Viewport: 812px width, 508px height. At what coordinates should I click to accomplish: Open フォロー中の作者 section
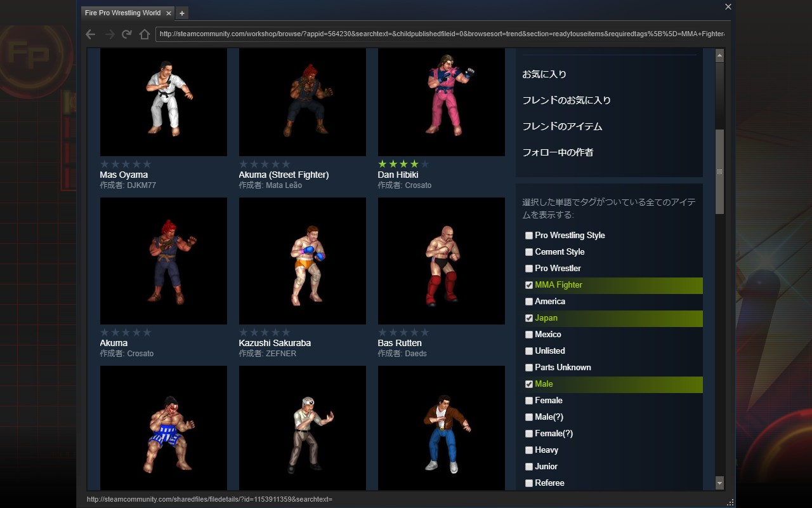tap(558, 152)
